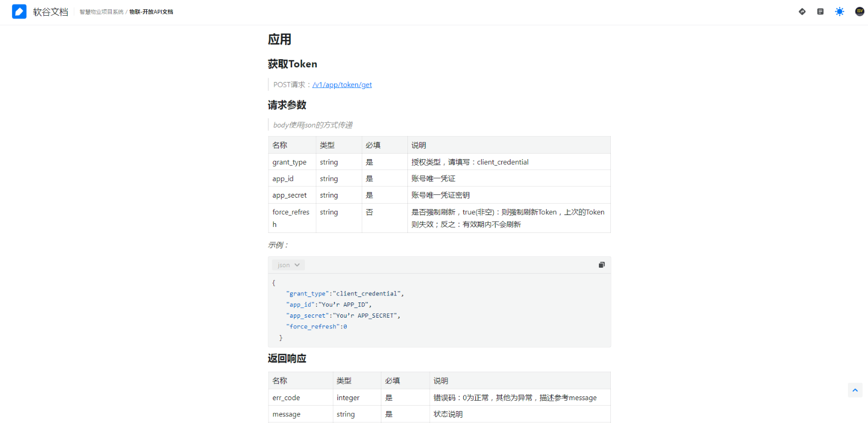Copy the JSON example code block
This screenshot has height=423, width=868.
[x=602, y=265]
